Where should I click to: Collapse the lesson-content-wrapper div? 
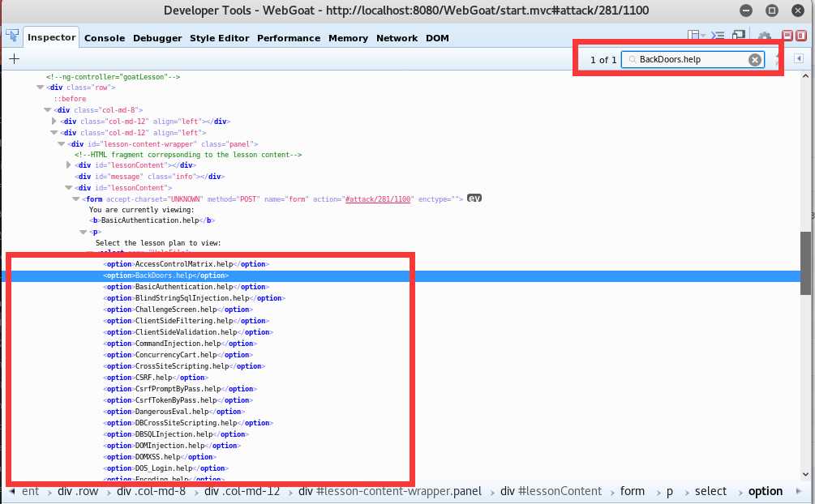(62, 144)
